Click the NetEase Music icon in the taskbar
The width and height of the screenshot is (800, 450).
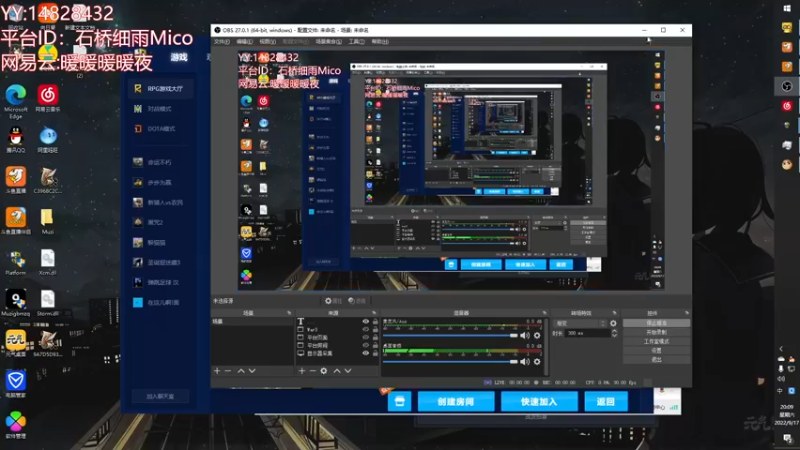tap(787, 106)
